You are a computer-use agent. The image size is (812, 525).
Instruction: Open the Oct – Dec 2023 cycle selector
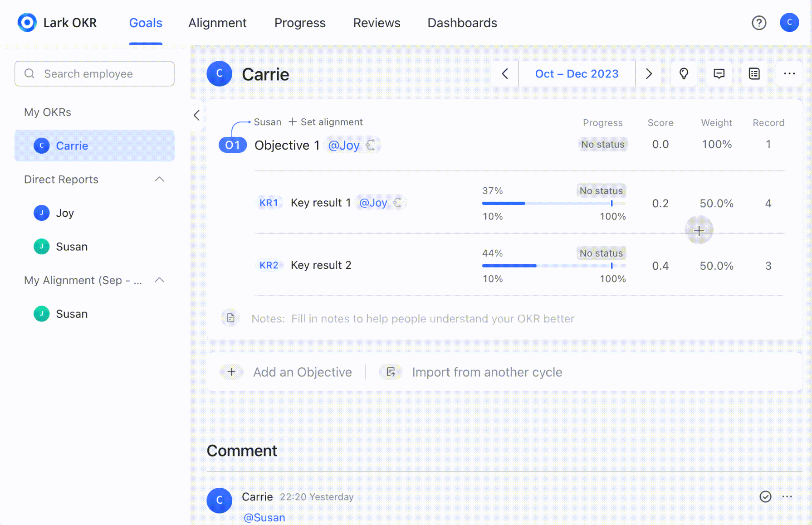point(577,73)
